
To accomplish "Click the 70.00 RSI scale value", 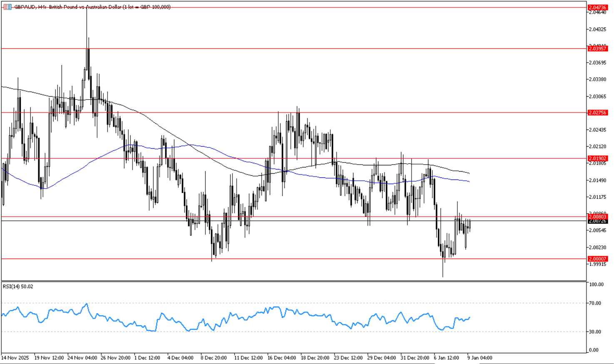I will pyautogui.click(x=595, y=303).
